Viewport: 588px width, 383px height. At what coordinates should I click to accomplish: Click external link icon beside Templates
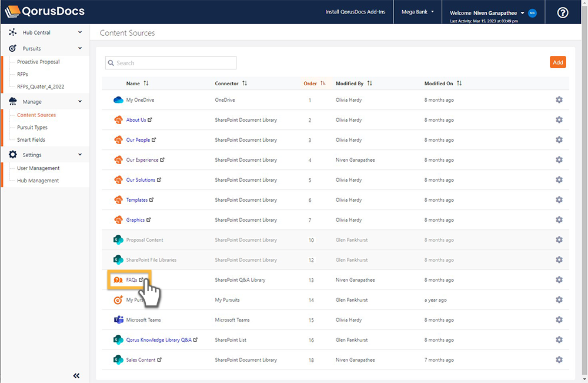point(152,200)
